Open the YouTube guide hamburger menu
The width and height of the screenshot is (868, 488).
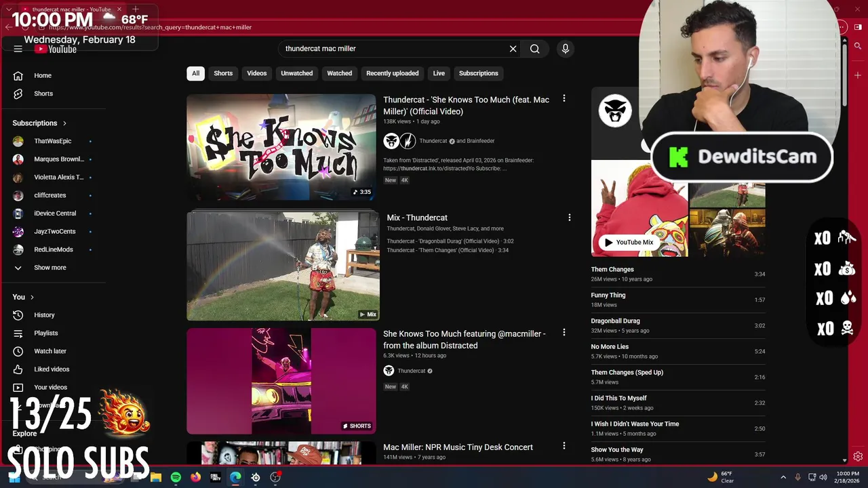[18, 49]
